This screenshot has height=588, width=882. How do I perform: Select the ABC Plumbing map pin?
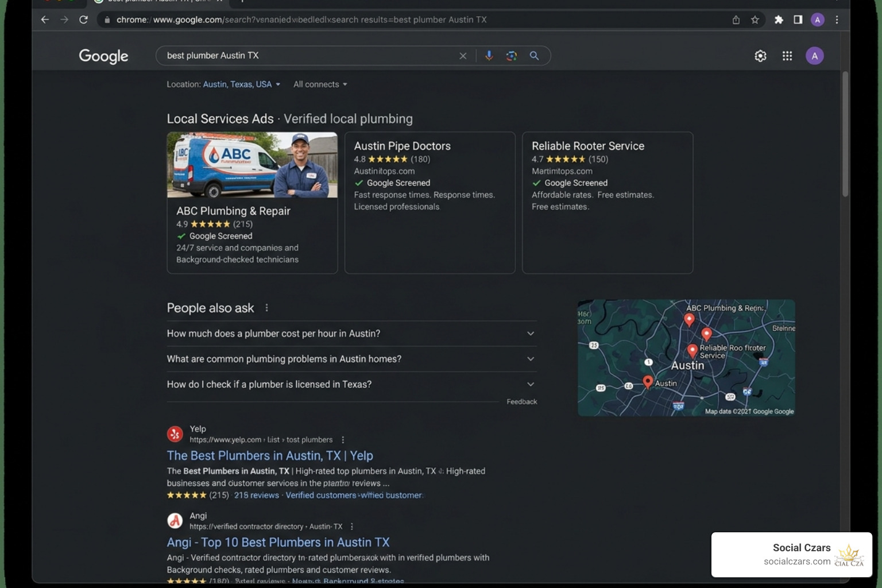[689, 320]
